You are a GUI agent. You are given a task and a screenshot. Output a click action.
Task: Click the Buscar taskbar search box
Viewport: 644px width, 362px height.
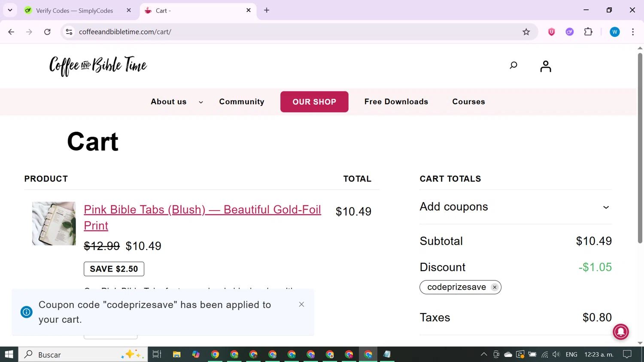click(x=83, y=354)
